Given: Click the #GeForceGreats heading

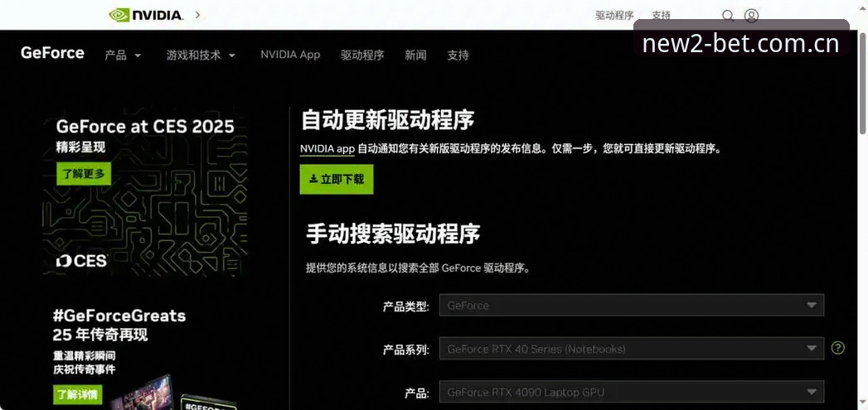Looking at the screenshot, I should (119, 316).
